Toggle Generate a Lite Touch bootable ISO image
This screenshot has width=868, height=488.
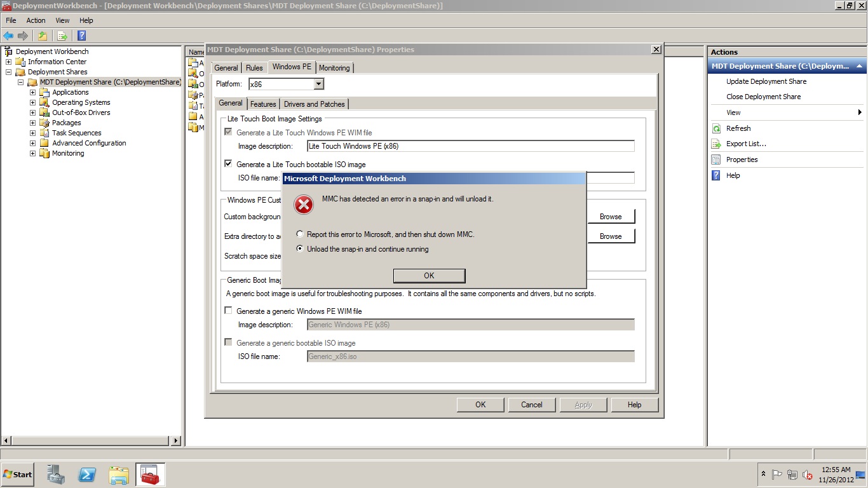pos(229,164)
